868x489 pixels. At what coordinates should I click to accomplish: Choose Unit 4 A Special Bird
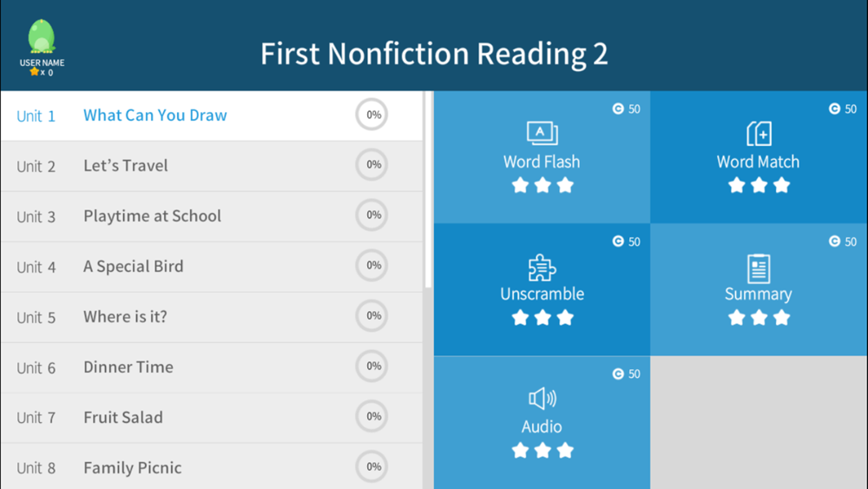tap(212, 267)
